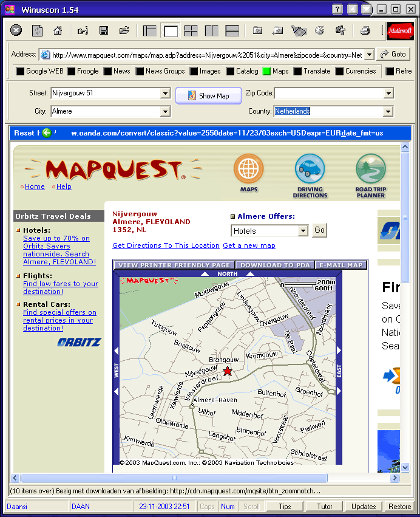The width and height of the screenshot is (420, 517).
Task: Click the Find low fares flights link
Action: pos(61,287)
